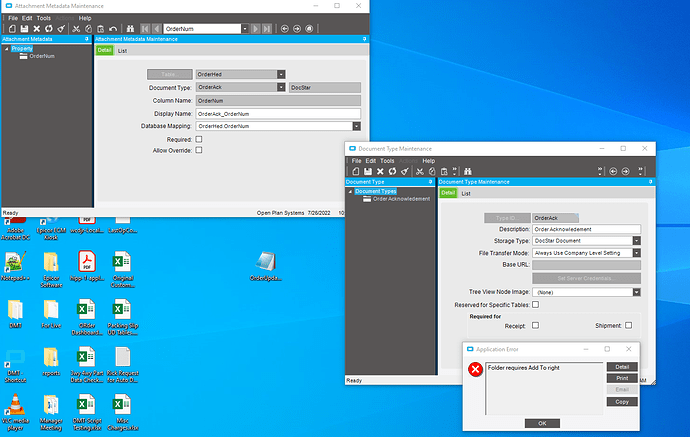This screenshot has height=437, width=690.
Task: Open the File Transfer Mode dropdown
Action: [636, 253]
